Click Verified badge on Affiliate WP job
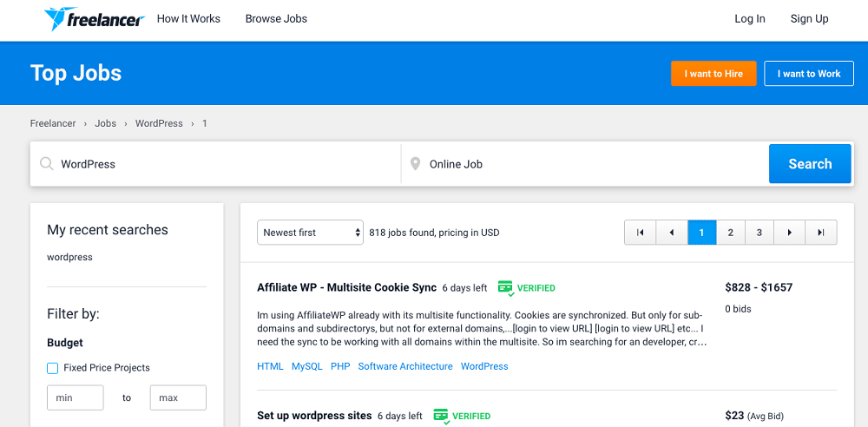Image resolution: width=868 pixels, height=427 pixels. (527, 288)
